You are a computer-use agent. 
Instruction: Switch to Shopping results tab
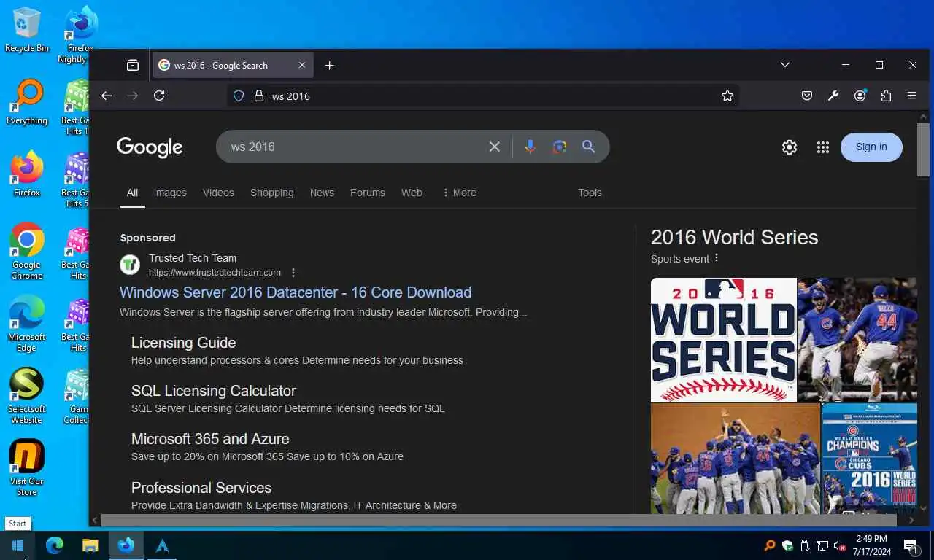coord(271,192)
